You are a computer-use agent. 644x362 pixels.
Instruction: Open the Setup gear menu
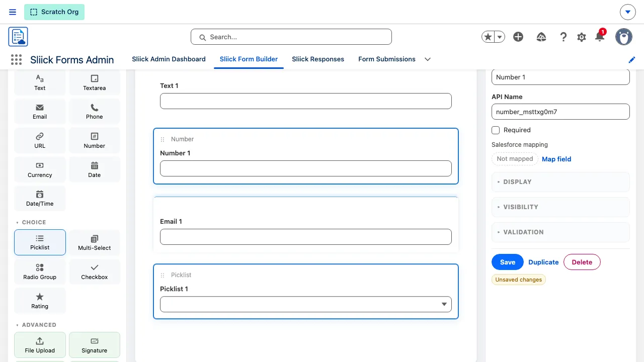582,37
